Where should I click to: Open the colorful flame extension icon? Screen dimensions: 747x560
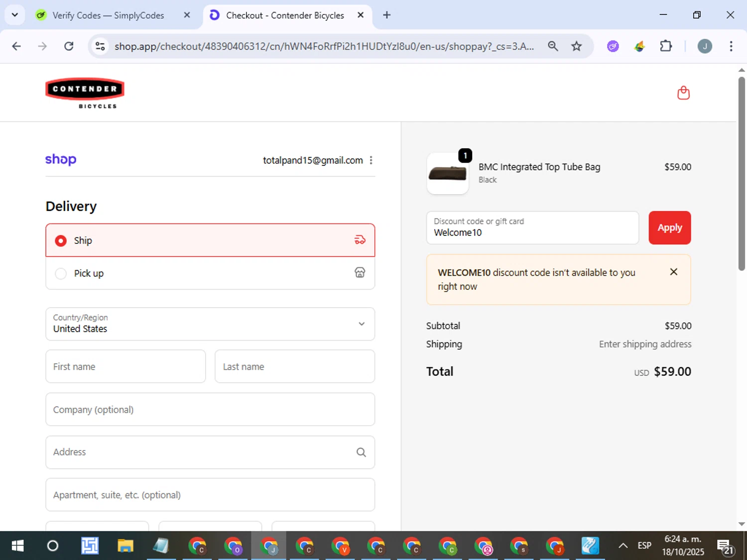[639, 46]
